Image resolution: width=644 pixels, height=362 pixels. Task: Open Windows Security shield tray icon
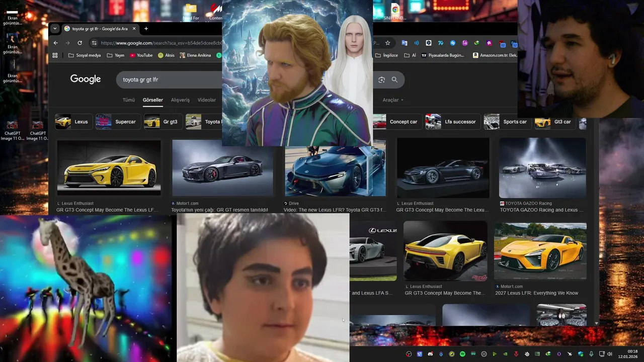[x=581, y=354]
